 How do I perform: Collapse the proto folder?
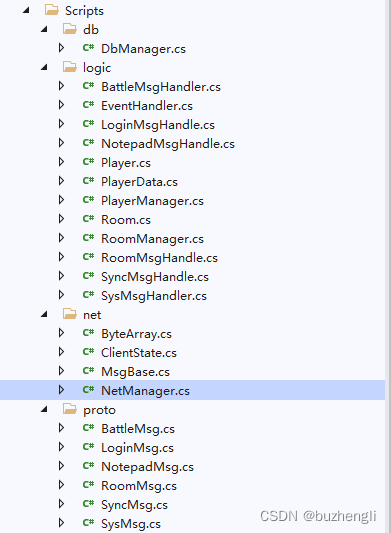coord(44,409)
